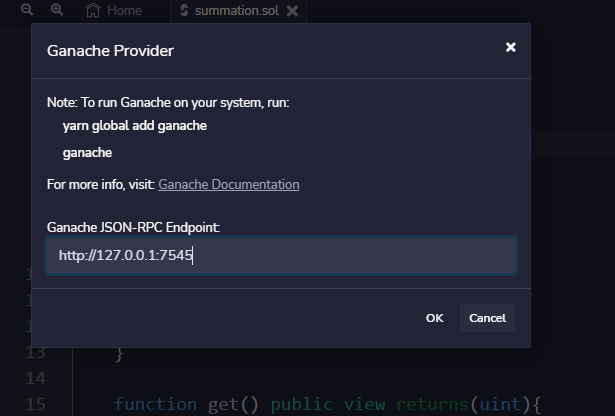Click the house icon in the Home tab

tap(93, 10)
